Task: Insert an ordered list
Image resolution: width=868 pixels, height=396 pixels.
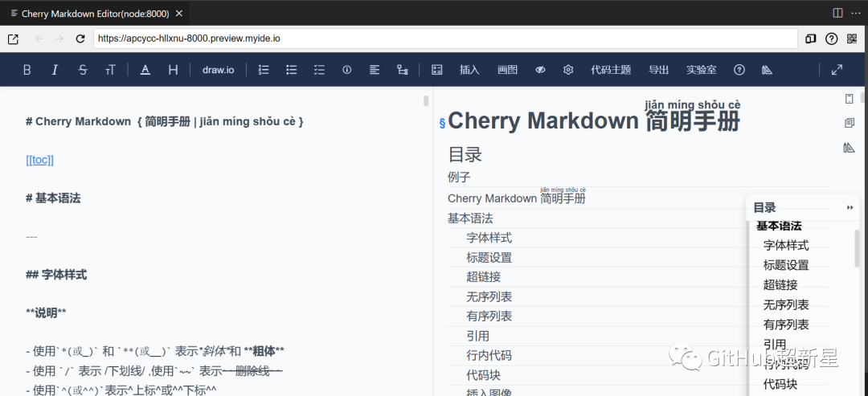Action: click(x=264, y=70)
